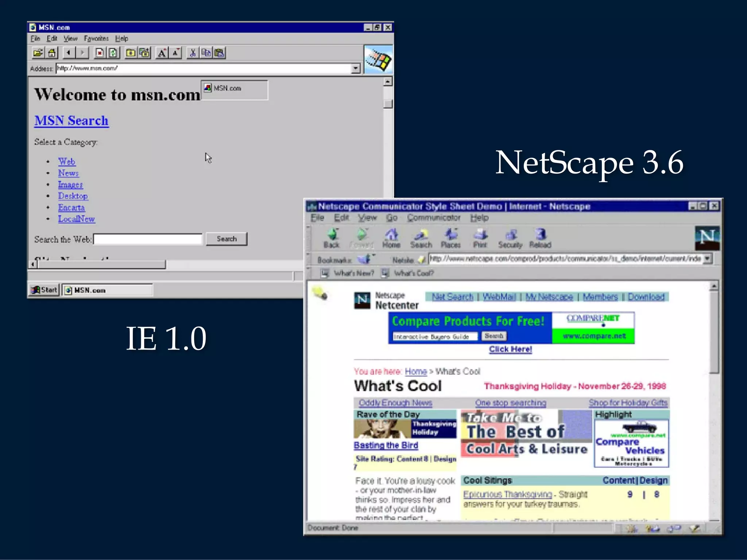This screenshot has height=560, width=747.
Task: Click the Open folder icon in IE toolbar
Action: coord(38,53)
